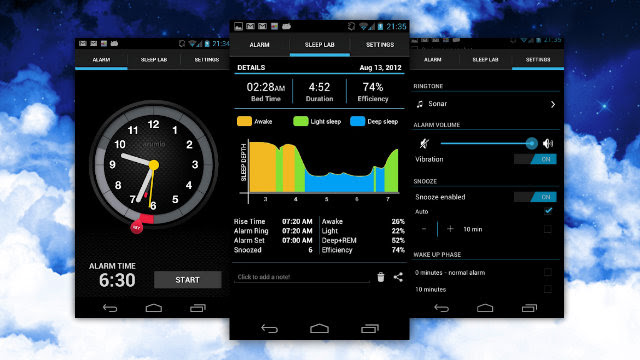Tap the home navigation icon on center phone
The image size is (640, 360).
click(x=319, y=328)
